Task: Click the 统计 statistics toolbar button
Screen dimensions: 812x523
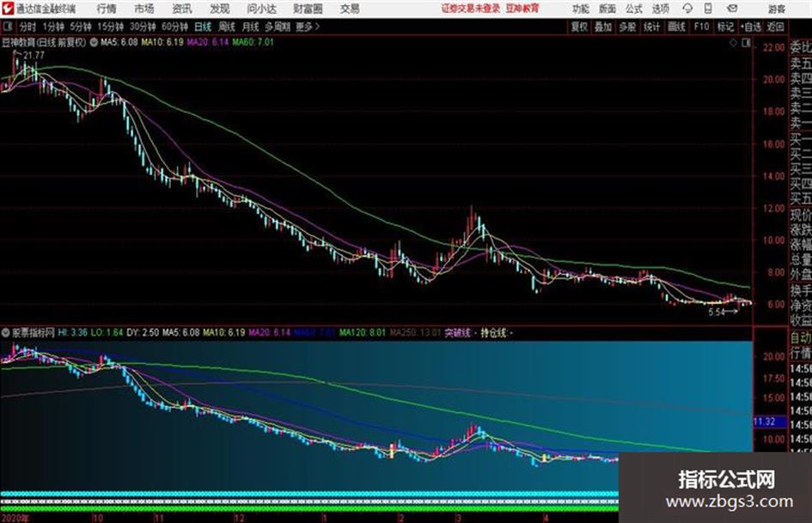Action: (652, 27)
